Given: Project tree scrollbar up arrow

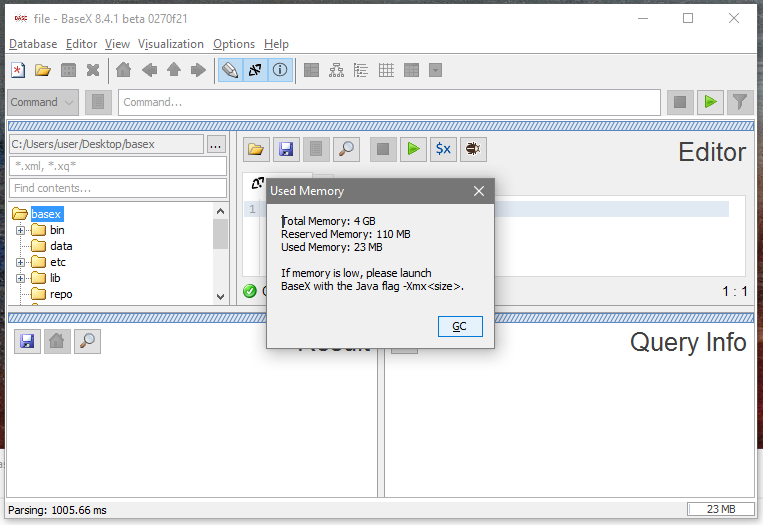Looking at the screenshot, I should pos(220,211).
